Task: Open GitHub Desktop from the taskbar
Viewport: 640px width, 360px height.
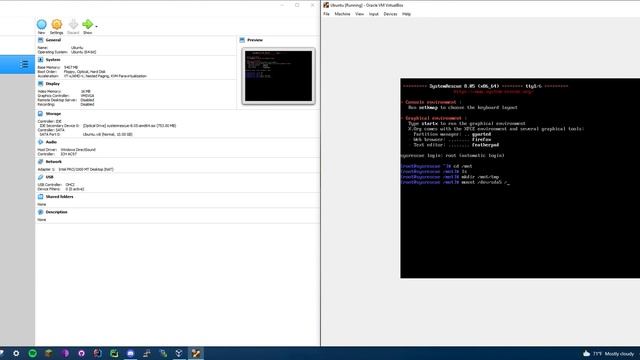Action: 81,353
